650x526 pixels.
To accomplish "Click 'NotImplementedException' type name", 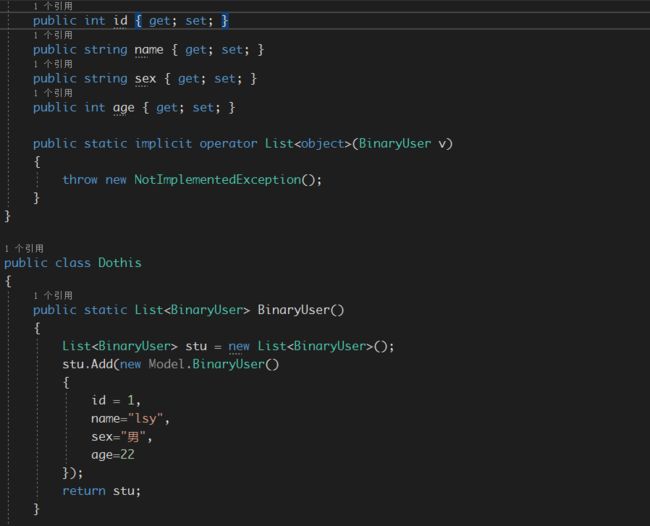I will click(x=218, y=180).
